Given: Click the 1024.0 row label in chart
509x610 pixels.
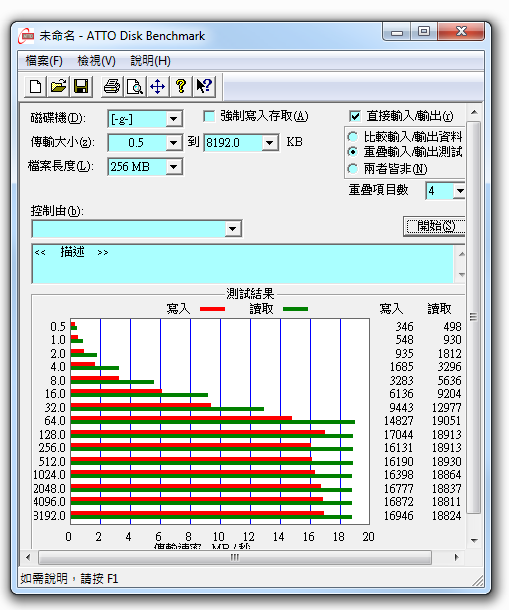Looking at the screenshot, I should pyautogui.click(x=49, y=475).
